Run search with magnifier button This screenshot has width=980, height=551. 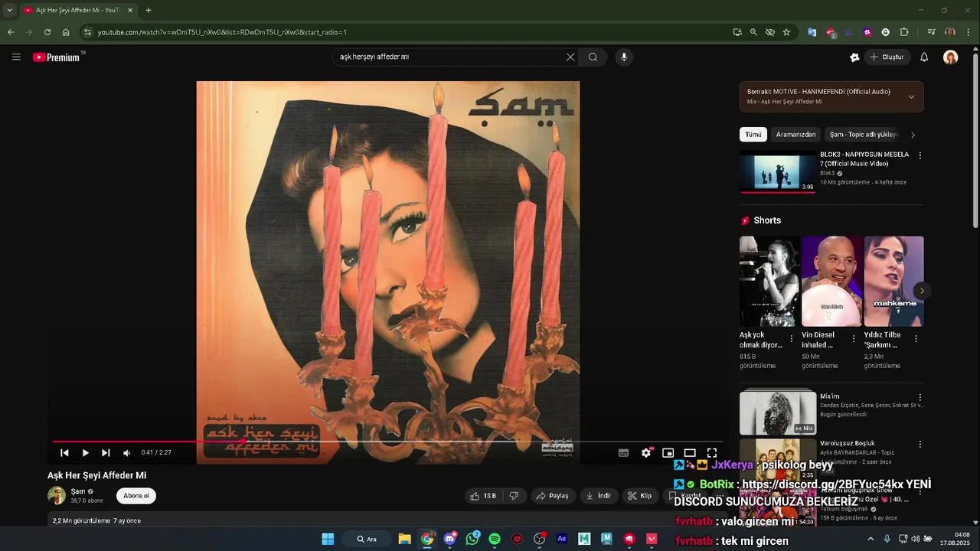(593, 57)
